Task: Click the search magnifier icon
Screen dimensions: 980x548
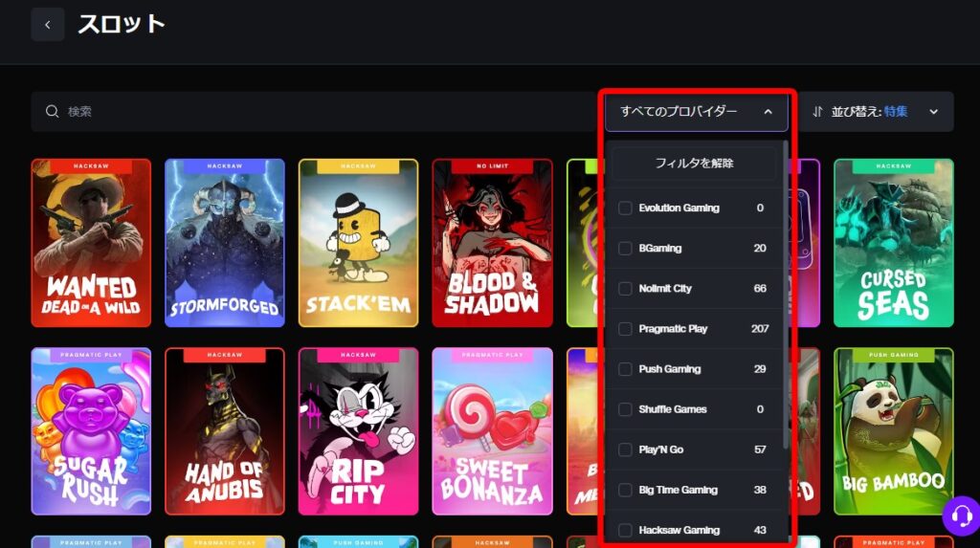Action: pyautogui.click(x=52, y=111)
